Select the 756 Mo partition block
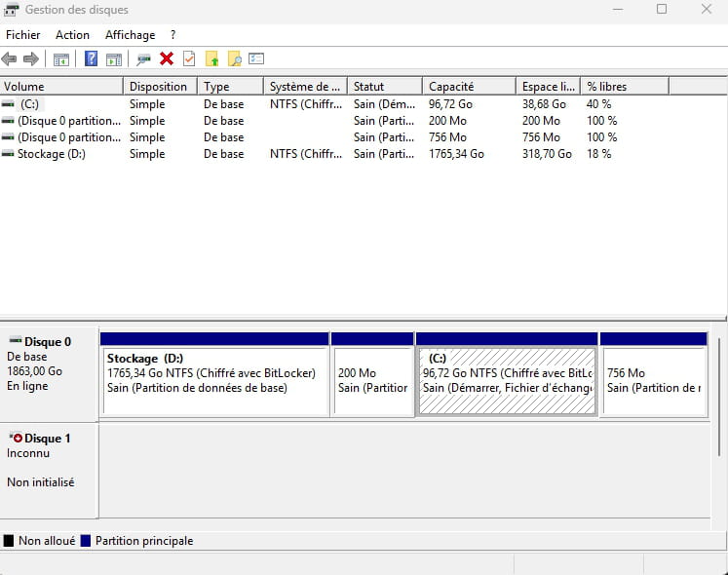This screenshot has width=728, height=575. (x=653, y=380)
